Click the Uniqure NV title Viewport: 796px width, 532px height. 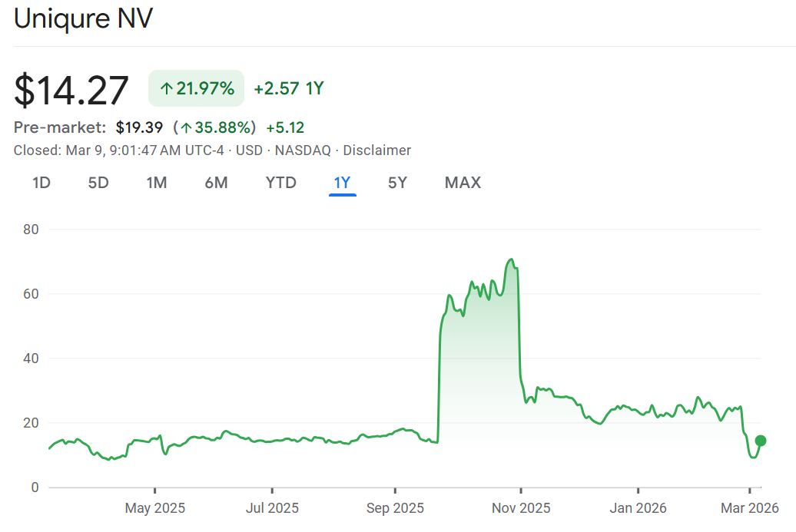tap(83, 19)
